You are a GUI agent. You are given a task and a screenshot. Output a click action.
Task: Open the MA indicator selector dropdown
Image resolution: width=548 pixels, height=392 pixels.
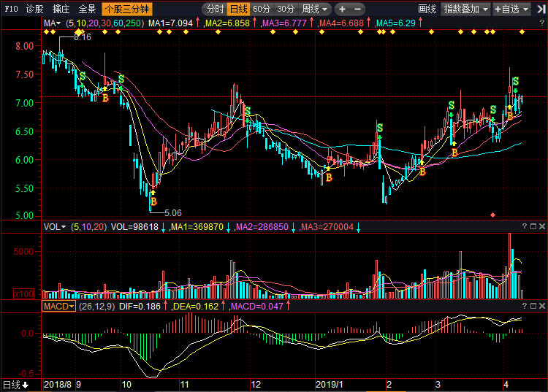click(x=52, y=23)
